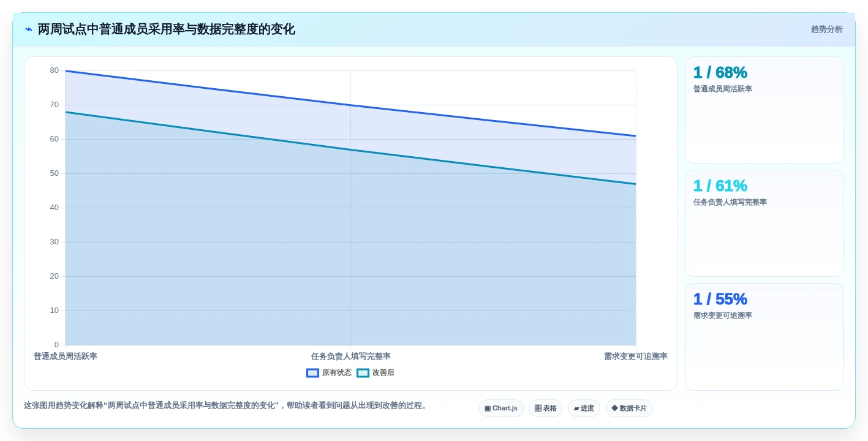Toggle the 原有状态 legend swatch
The image size is (868, 441).
[312, 373]
